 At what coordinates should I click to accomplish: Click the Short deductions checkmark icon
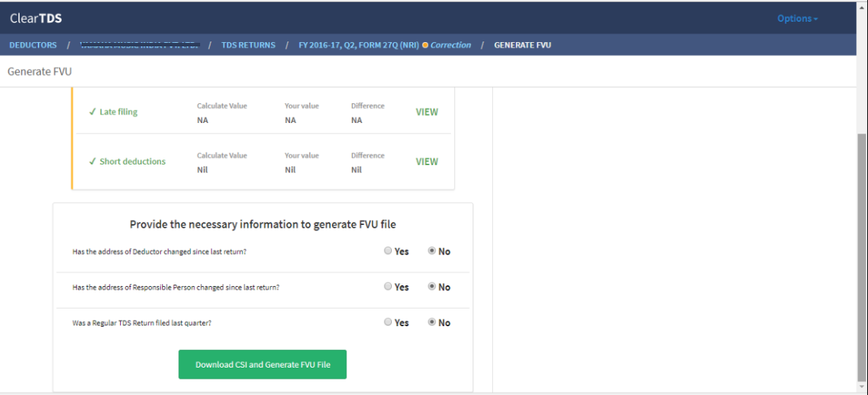[x=92, y=162]
